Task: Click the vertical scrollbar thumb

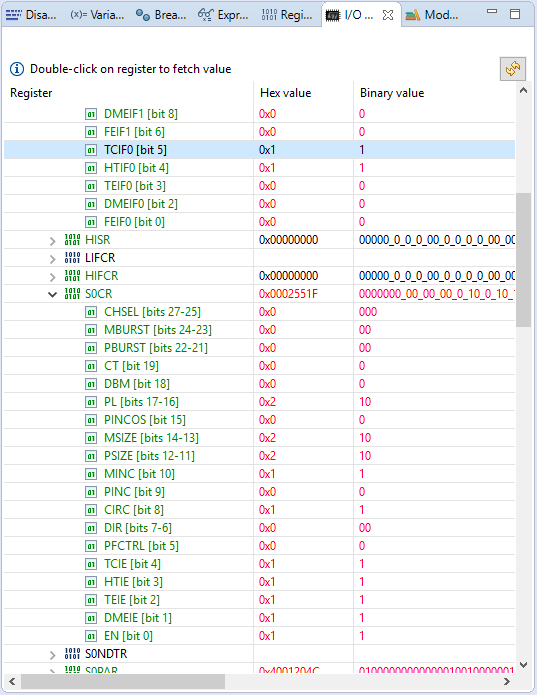Action: pos(523,260)
